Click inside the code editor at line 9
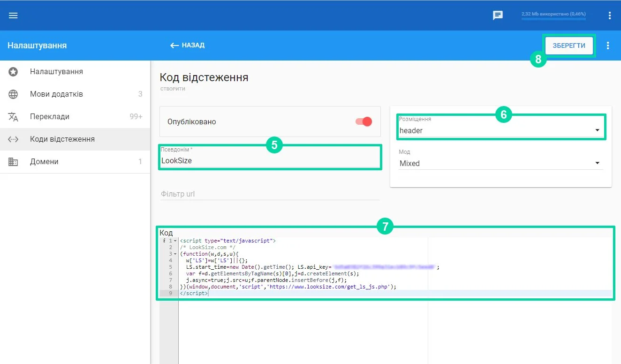This screenshot has width=621, height=364. point(395,293)
